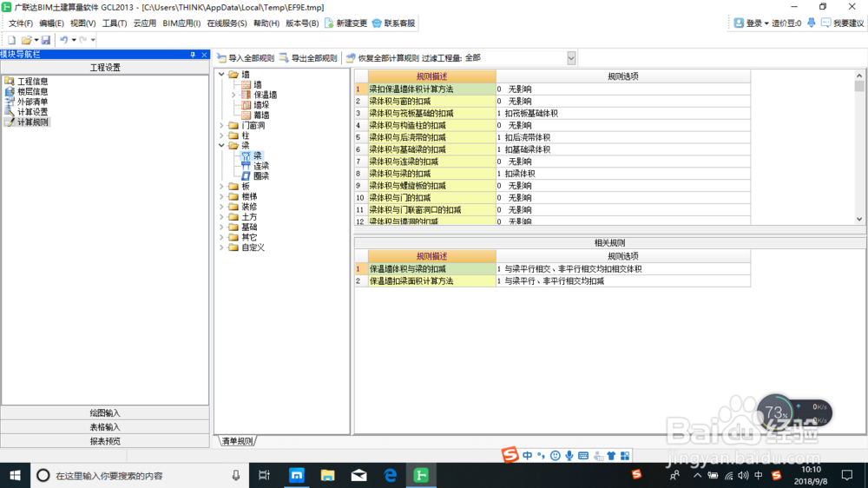868x488 pixels.
Task: Switch to 报表预览 section
Action: tap(105, 441)
